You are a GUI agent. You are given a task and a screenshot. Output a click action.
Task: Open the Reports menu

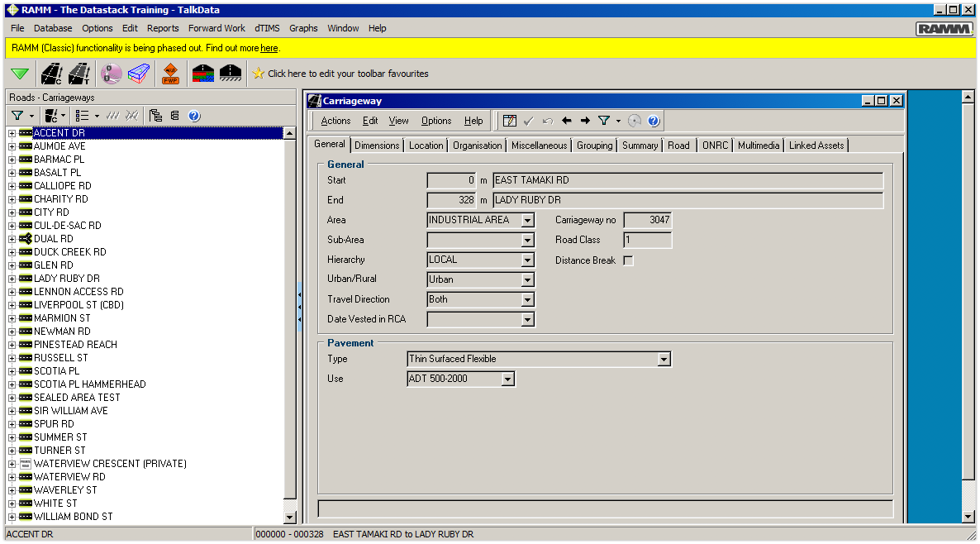(x=163, y=27)
